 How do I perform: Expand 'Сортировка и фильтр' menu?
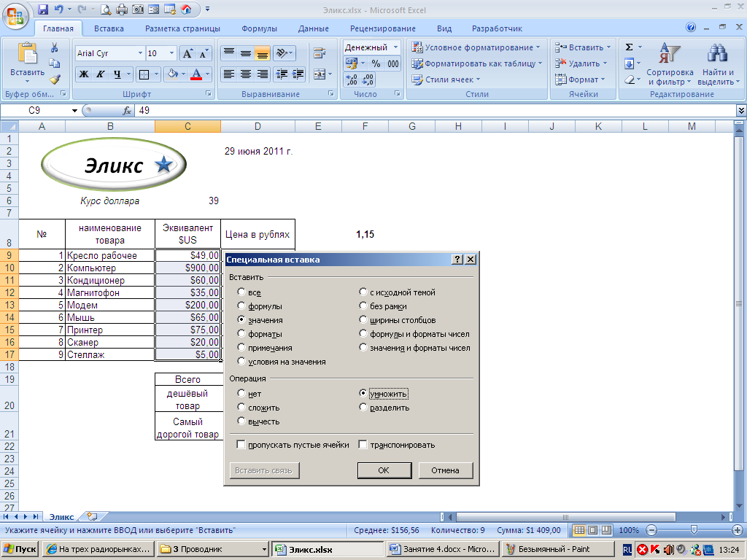670,64
